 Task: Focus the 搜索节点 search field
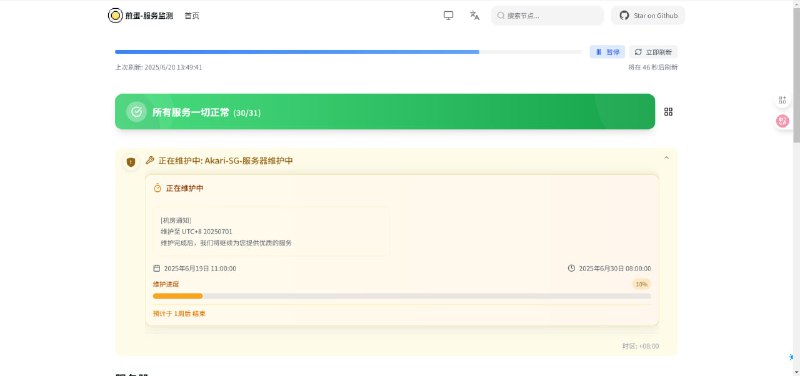[547, 15]
